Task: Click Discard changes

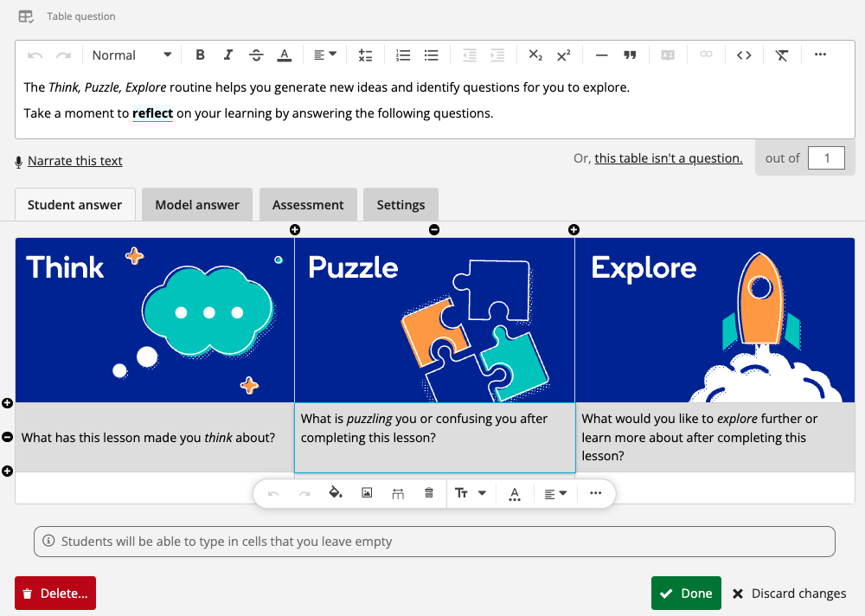Action: [789, 594]
